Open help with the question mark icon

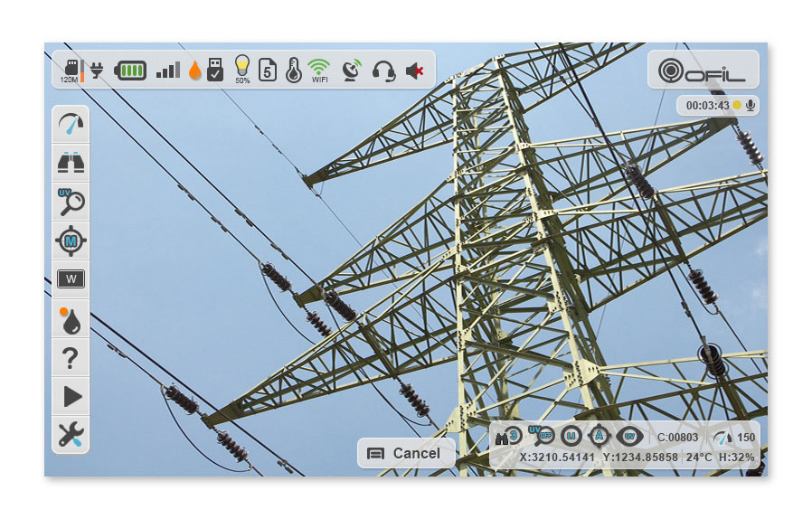71,358
